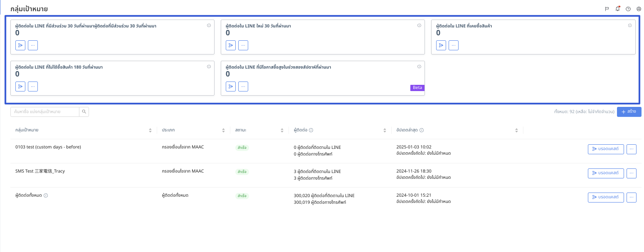The height and width of the screenshot is (252, 644).
Task: Sort by กลุ่มเป้าหมาย column
Action: coord(150,130)
